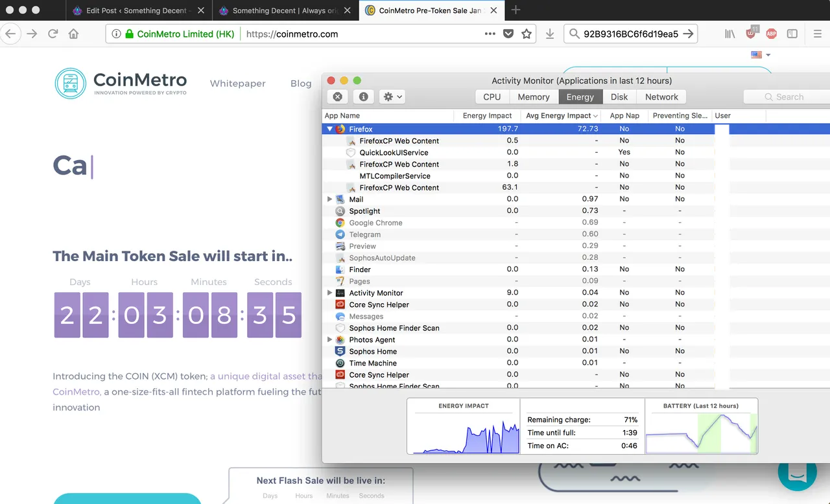Collapse the Firefox process group

(x=329, y=129)
